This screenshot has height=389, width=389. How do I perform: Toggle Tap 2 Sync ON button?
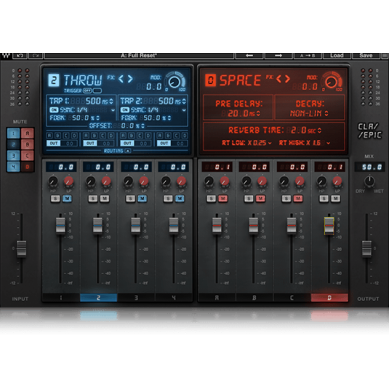point(124,110)
